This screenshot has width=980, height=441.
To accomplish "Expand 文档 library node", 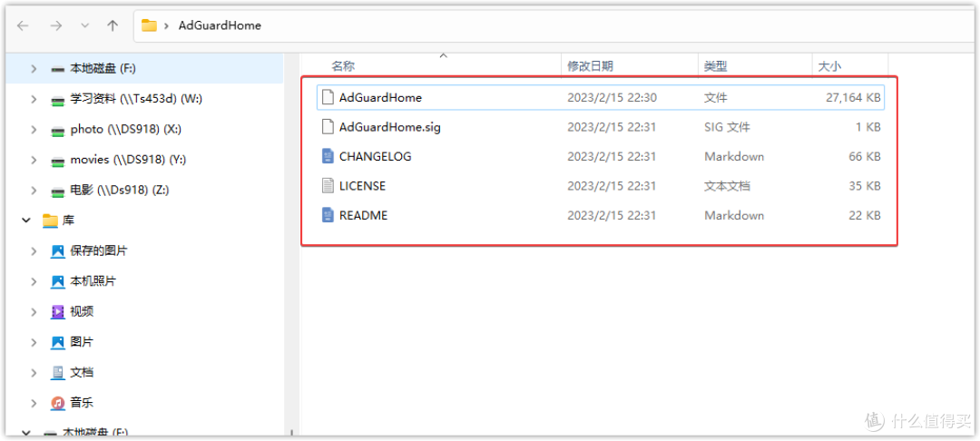I will click(34, 373).
